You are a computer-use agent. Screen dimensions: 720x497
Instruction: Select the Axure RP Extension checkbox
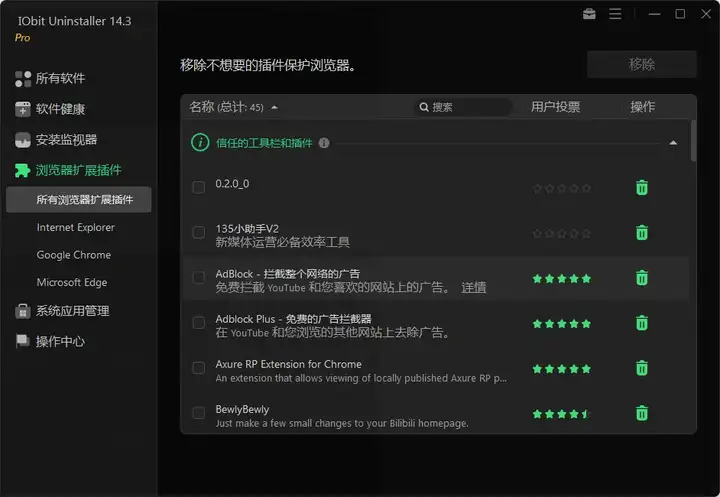198,367
